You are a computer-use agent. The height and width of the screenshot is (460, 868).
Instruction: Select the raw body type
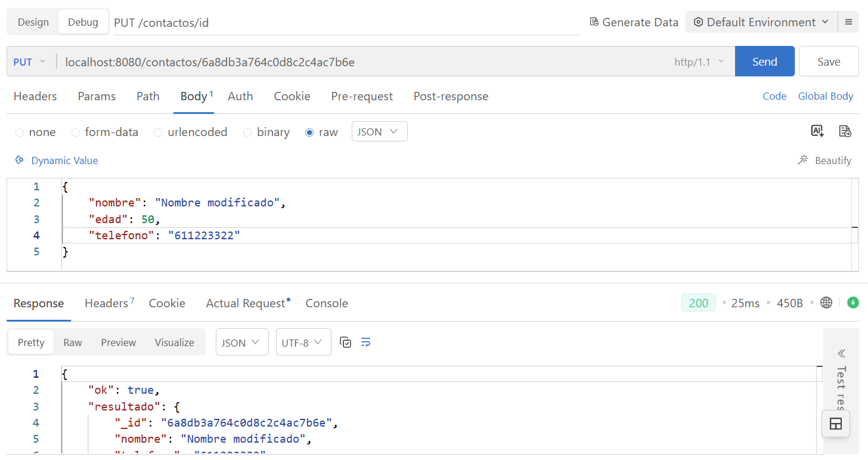pyautogui.click(x=322, y=132)
